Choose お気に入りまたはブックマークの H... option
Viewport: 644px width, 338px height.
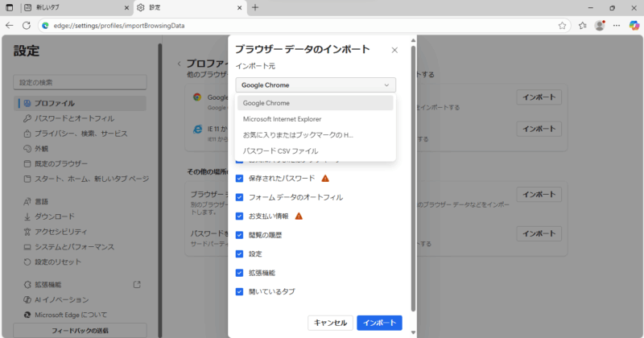[x=316, y=134]
